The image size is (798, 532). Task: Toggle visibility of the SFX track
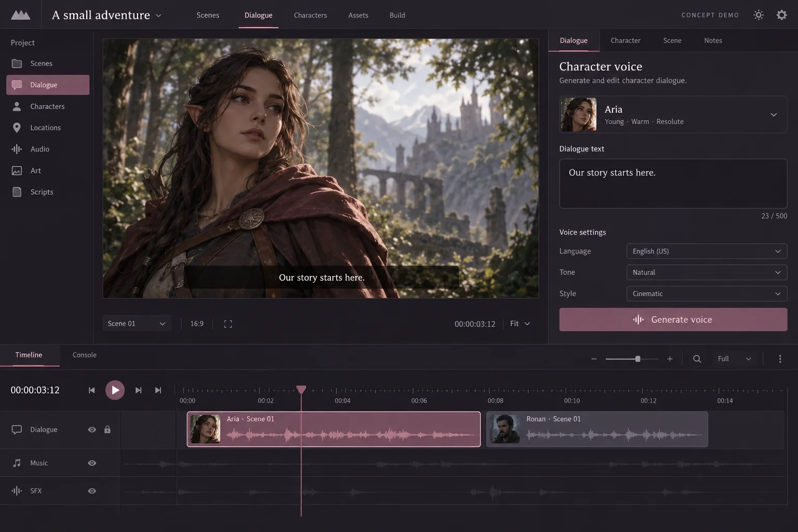click(x=92, y=491)
